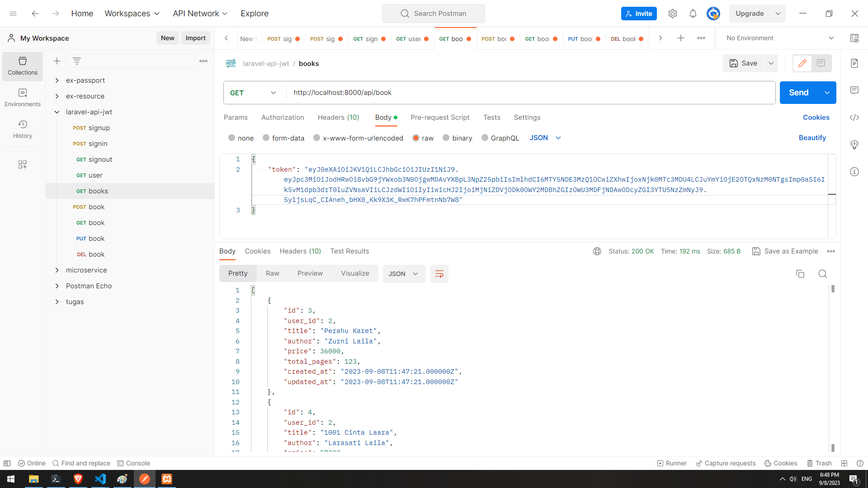The height and width of the screenshot is (488, 868).
Task: Open the History sidebar panel
Action: tap(23, 129)
